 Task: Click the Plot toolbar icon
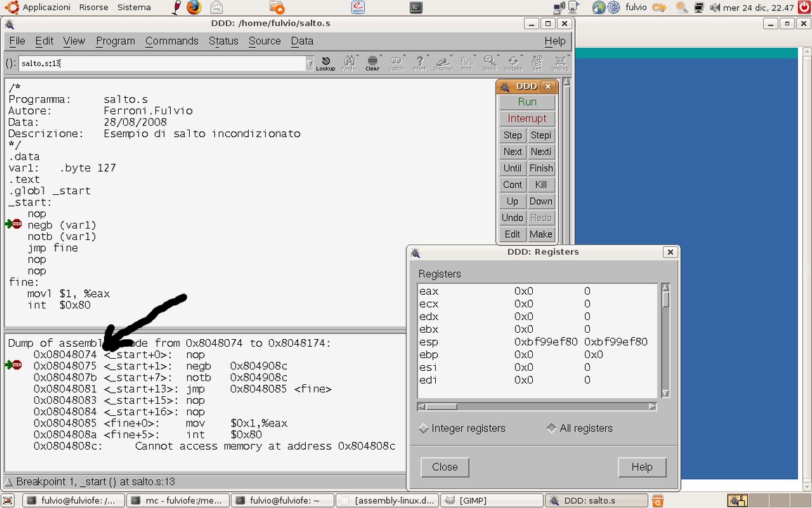pos(467,63)
